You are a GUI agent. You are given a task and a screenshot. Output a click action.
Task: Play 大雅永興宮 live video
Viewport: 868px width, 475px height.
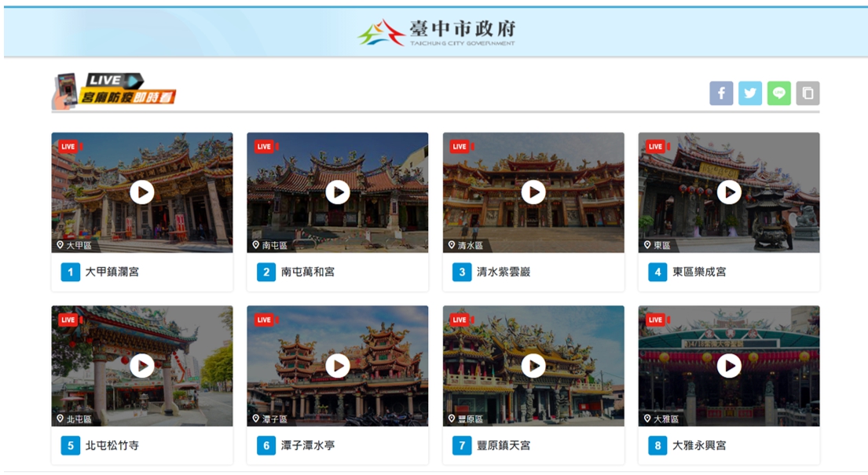tap(729, 366)
